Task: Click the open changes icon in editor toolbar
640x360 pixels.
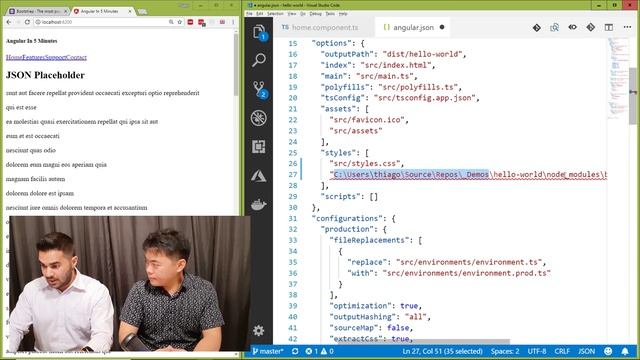Action: pyautogui.click(x=554, y=27)
